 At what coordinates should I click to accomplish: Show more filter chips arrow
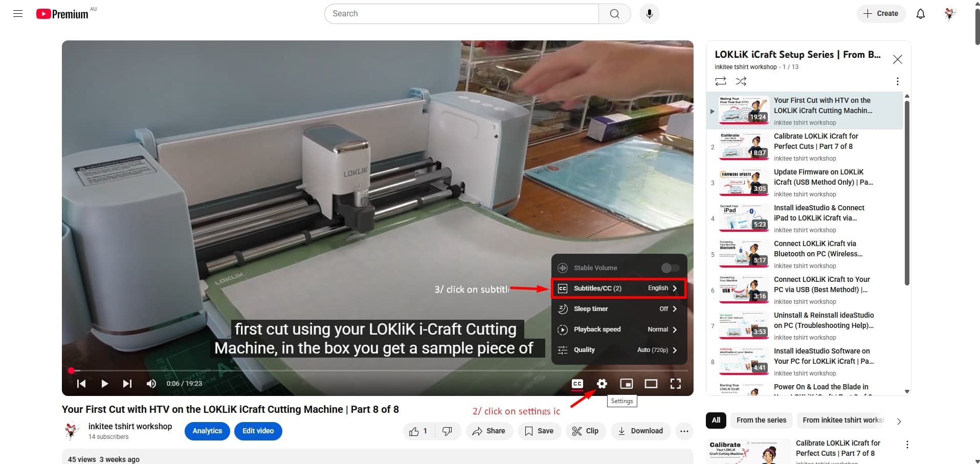click(x=899, y=422)
